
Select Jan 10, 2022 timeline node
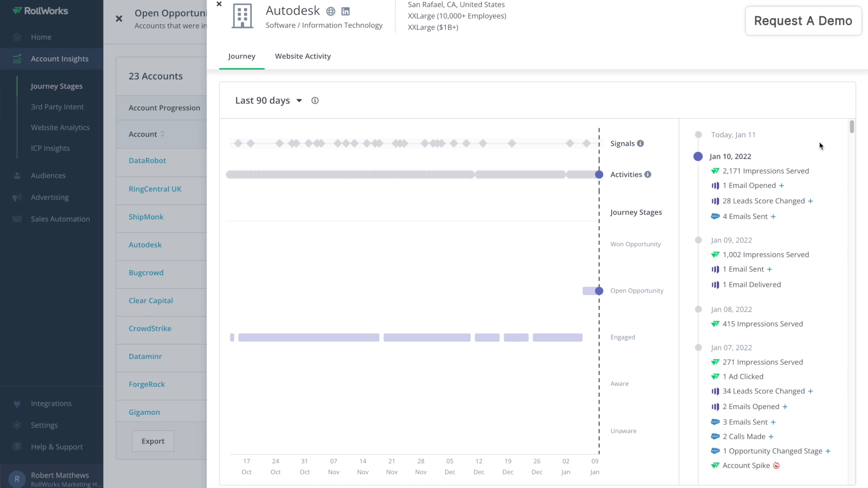698,156
